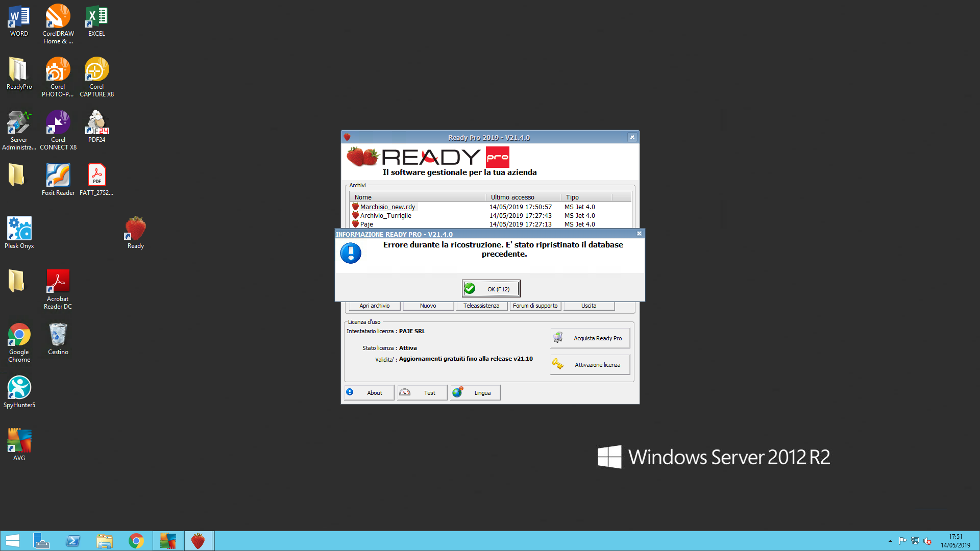Screen dimensions: 980x551
Task: Open the Ready strawberry desktop shortcut
Action: 135,233
